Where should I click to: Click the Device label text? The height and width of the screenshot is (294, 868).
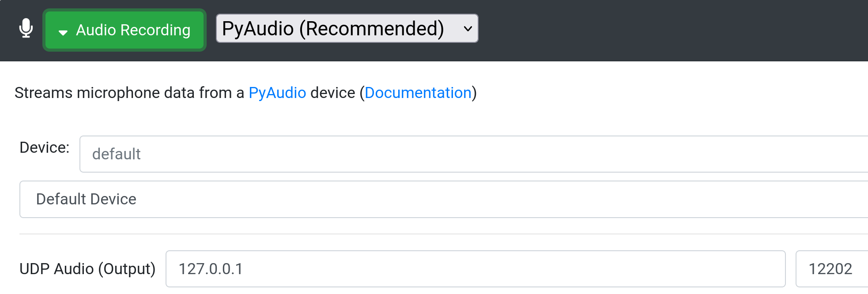click(45, 148)
